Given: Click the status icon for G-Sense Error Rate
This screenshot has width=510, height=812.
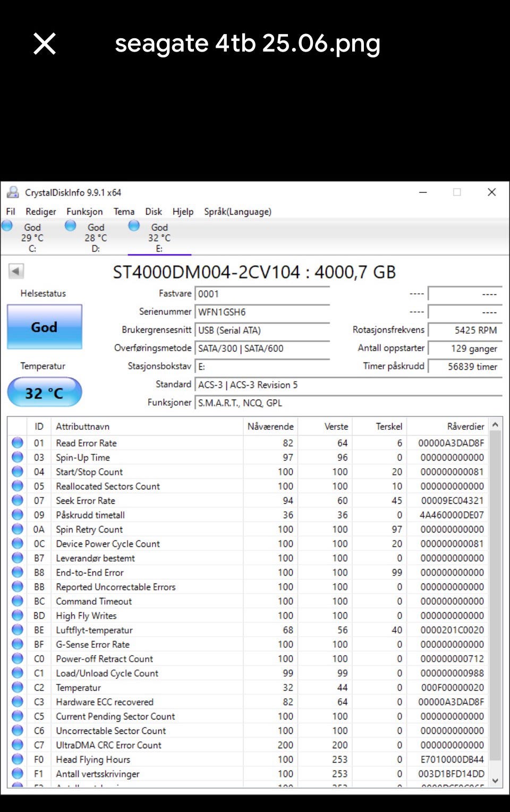Looking at the screenshot, I should [x=18, y=644].
